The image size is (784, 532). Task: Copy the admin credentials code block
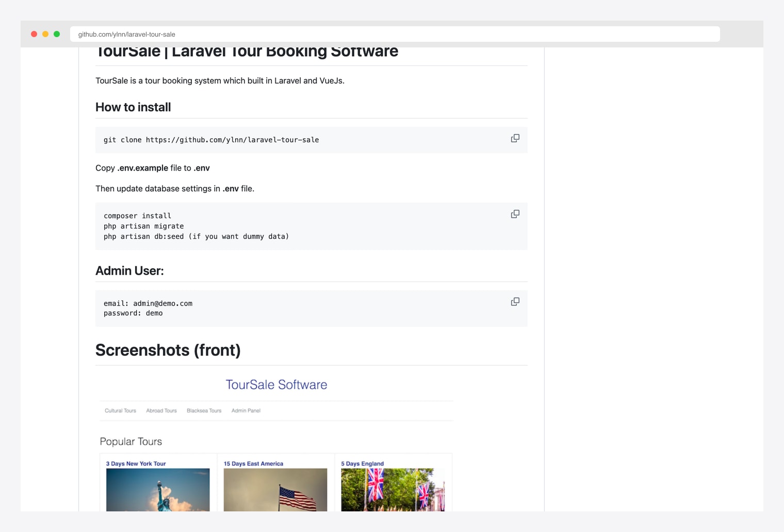[x=515, y=302]
